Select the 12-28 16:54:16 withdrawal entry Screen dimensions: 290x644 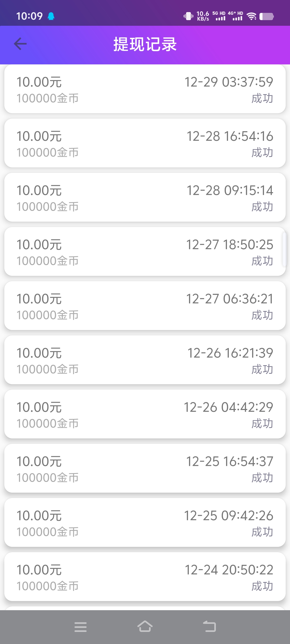click(145, 143)
